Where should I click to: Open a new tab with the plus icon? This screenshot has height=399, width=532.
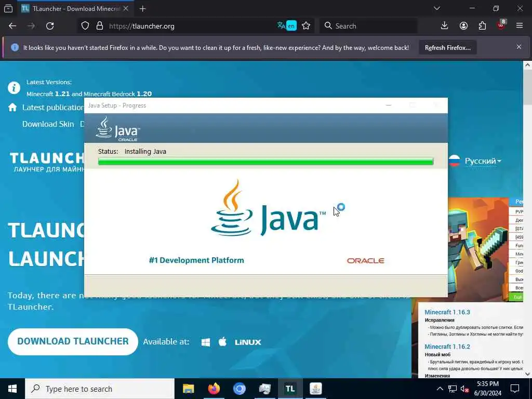point(142,9)
